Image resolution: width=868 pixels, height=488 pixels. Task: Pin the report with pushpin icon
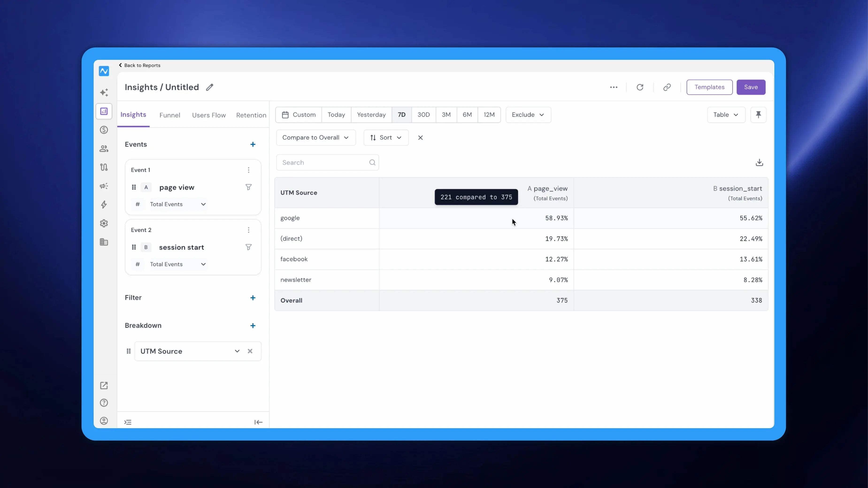(x=758, y=115)
